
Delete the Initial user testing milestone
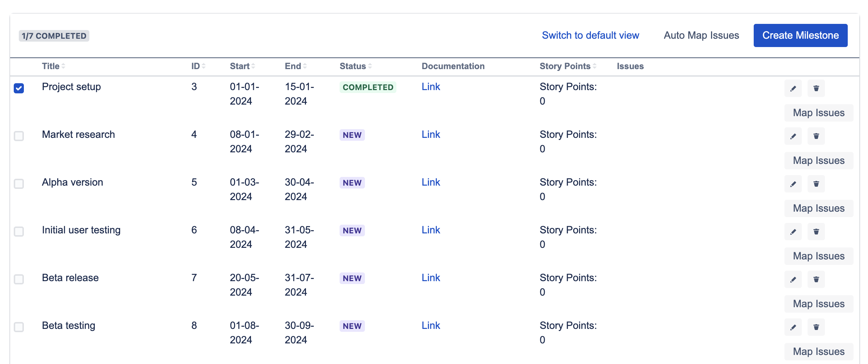[x=816, y=232]
